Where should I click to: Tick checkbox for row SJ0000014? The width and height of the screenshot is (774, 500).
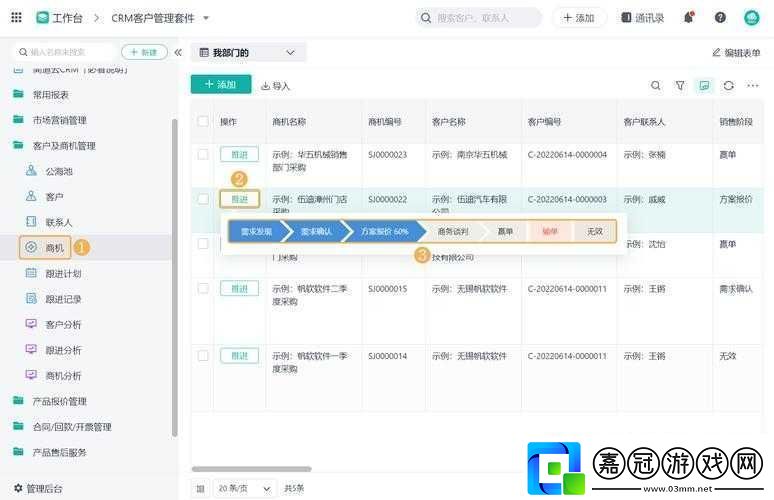point(203,355)
